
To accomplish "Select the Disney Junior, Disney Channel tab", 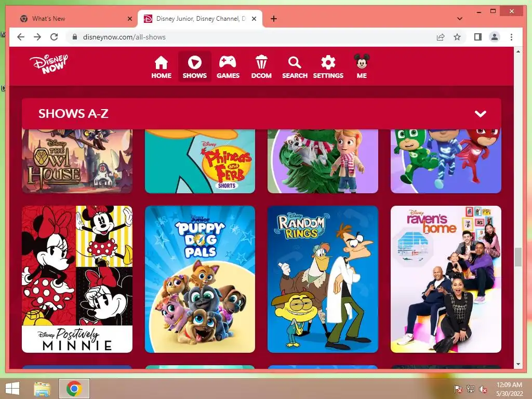I will (200, 19).
